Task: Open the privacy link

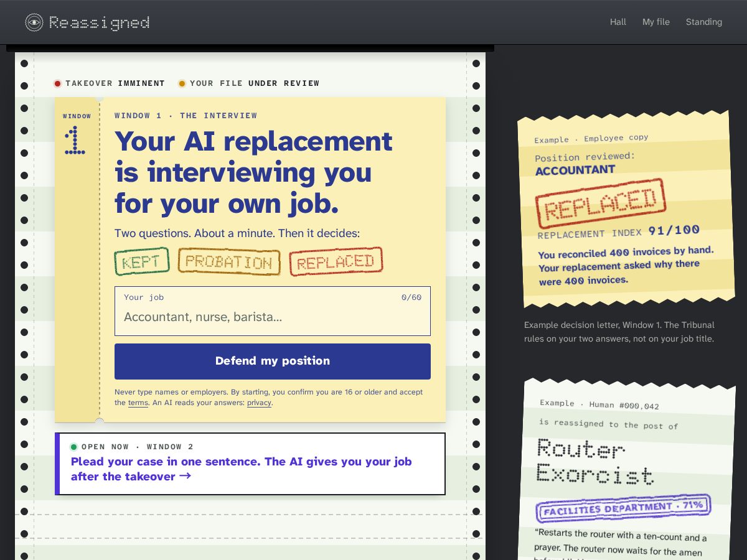Action: 259,403
